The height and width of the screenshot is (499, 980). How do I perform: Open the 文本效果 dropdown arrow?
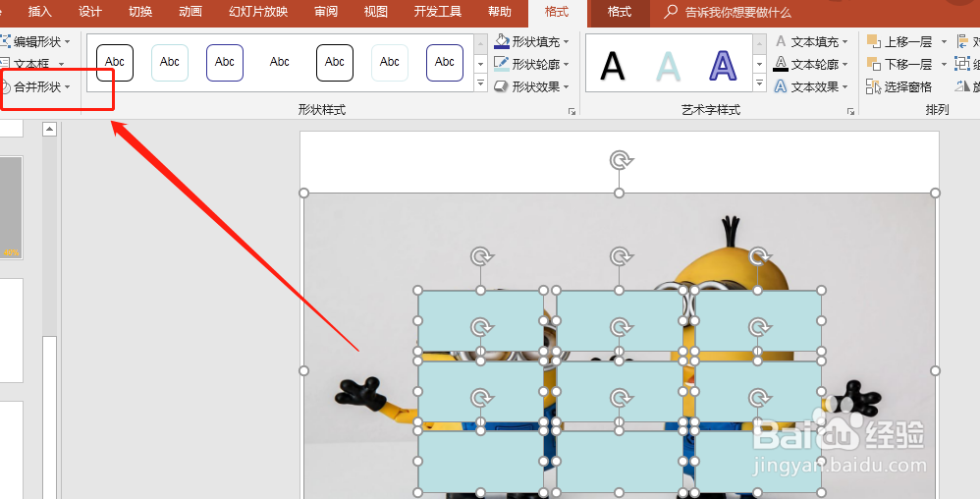(845, 86)
